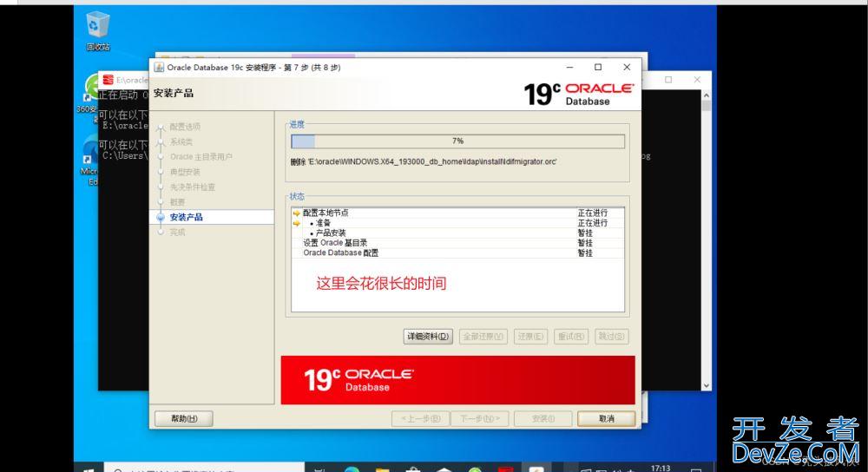The width and height of the screenshot is (868, 472).
Task: Select the 系统类 step in sidebar
Action: [x=181, y=142]
